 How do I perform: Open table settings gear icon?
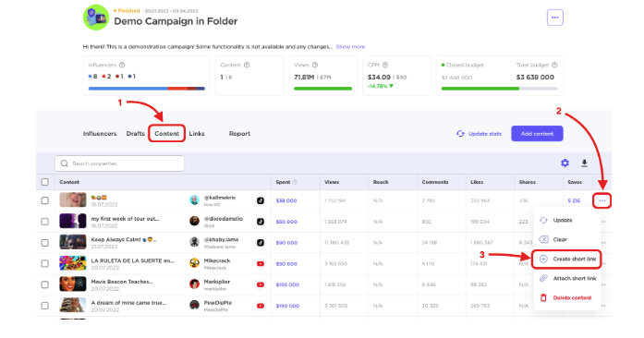coord(565,163)
